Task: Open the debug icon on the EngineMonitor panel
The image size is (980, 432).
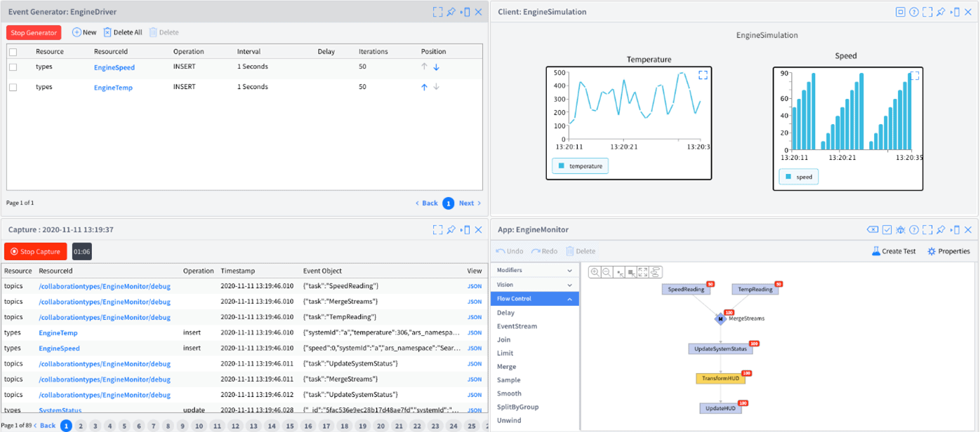Action: point(901,229)
